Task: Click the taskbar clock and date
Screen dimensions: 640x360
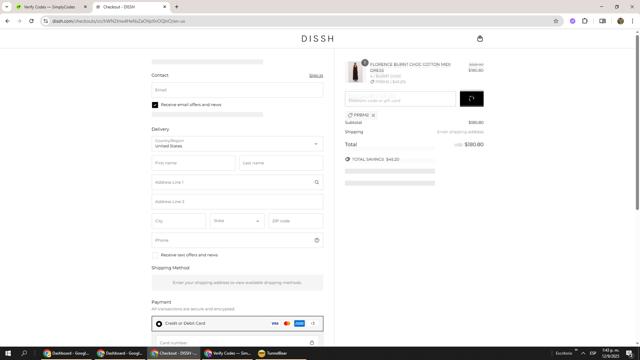Action: point(611,353)
